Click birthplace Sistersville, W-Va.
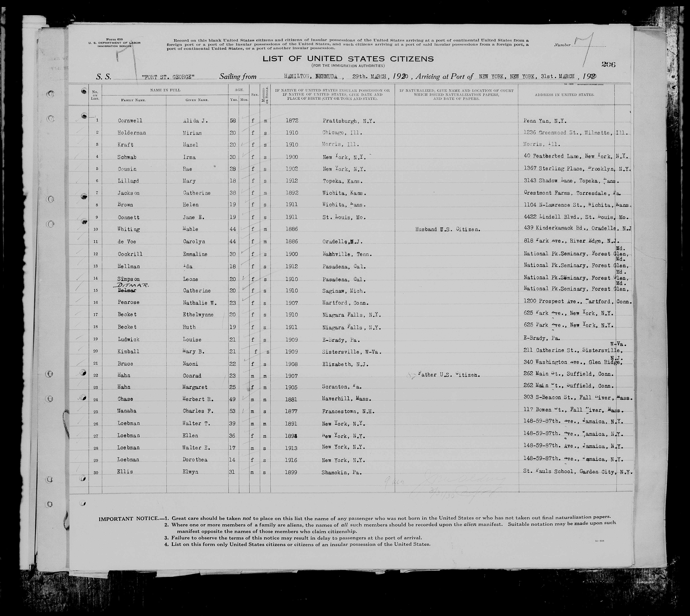The height and width of the screenshot is (616, 690). point(352,352)
